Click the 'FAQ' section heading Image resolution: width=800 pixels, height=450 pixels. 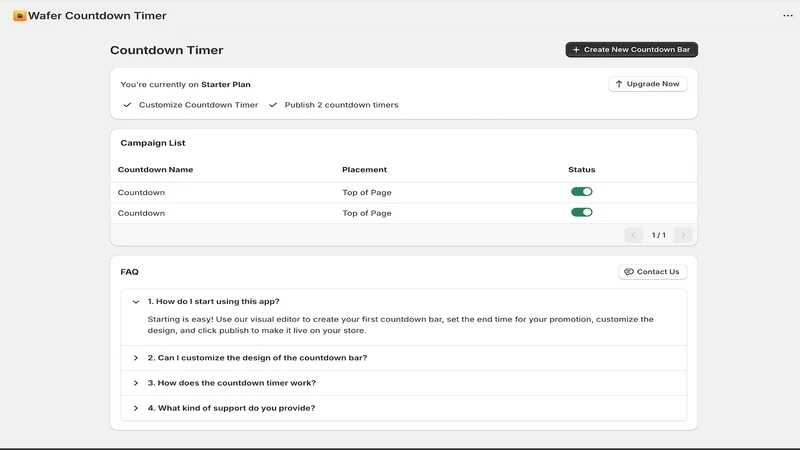tap(130, 272)
